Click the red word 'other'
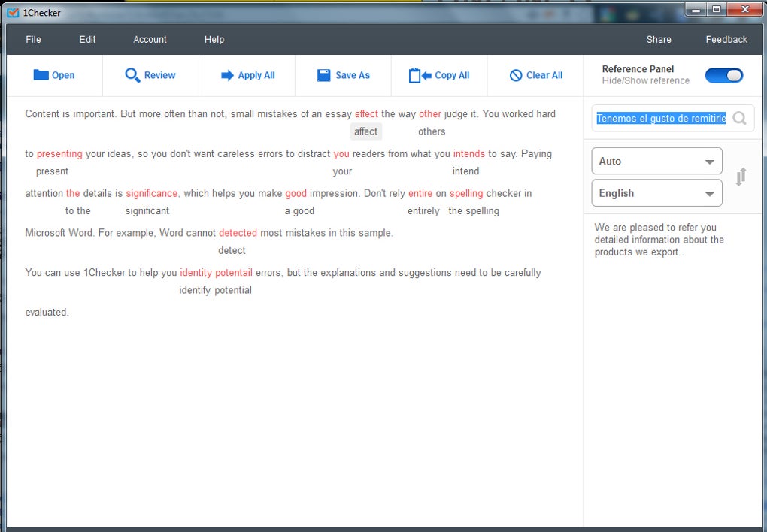767x532 pixels. coord(430,114)
